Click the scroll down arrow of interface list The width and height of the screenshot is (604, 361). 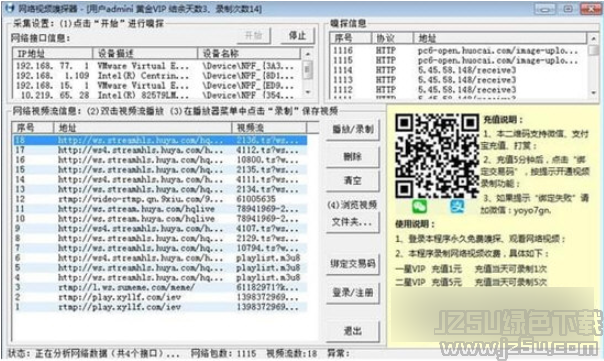click(307, 92)
